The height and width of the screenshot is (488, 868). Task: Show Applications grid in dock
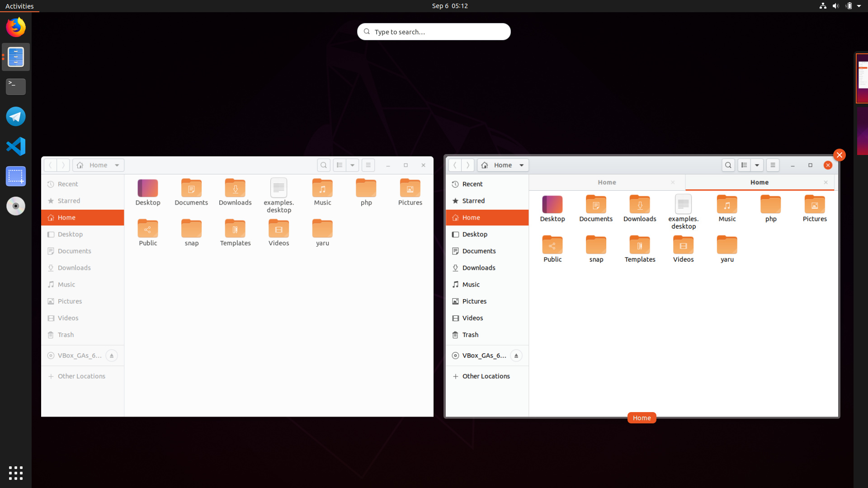click(16, 473)
